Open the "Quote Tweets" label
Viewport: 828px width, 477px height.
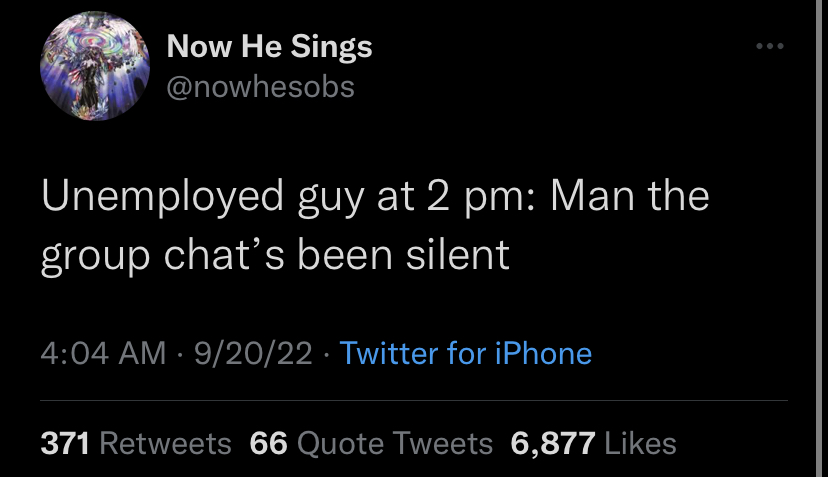[x=395, y=443]
